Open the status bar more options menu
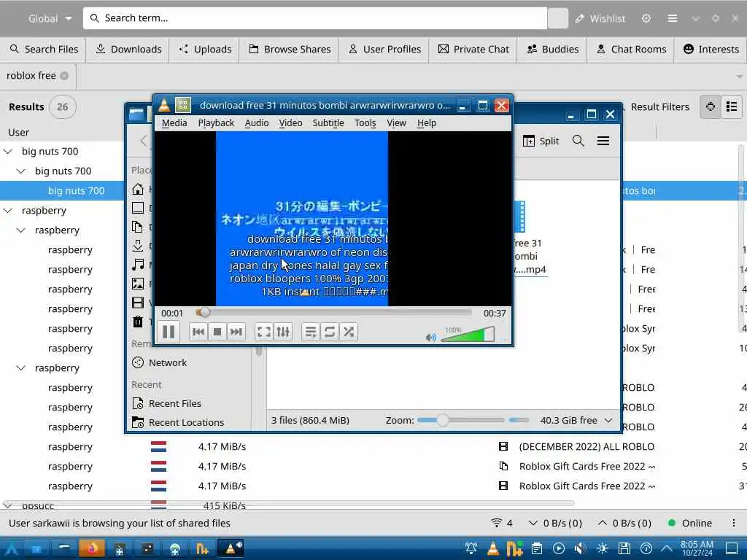This screenshot has height=560, width=747. pyautogui.click(x=733, y=523)
